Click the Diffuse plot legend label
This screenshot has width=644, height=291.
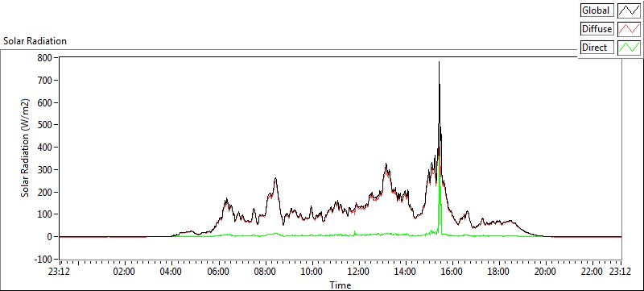[597, 29]
